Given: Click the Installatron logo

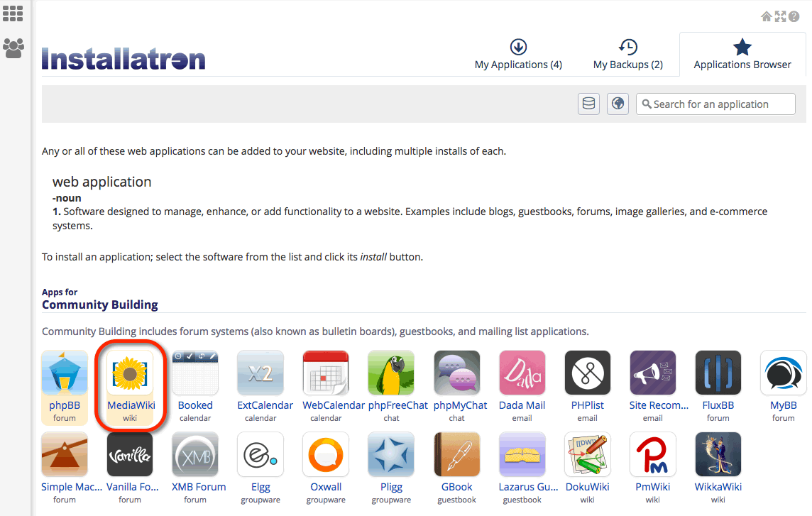Looking at the screenshot, I should tap(124, 58).
